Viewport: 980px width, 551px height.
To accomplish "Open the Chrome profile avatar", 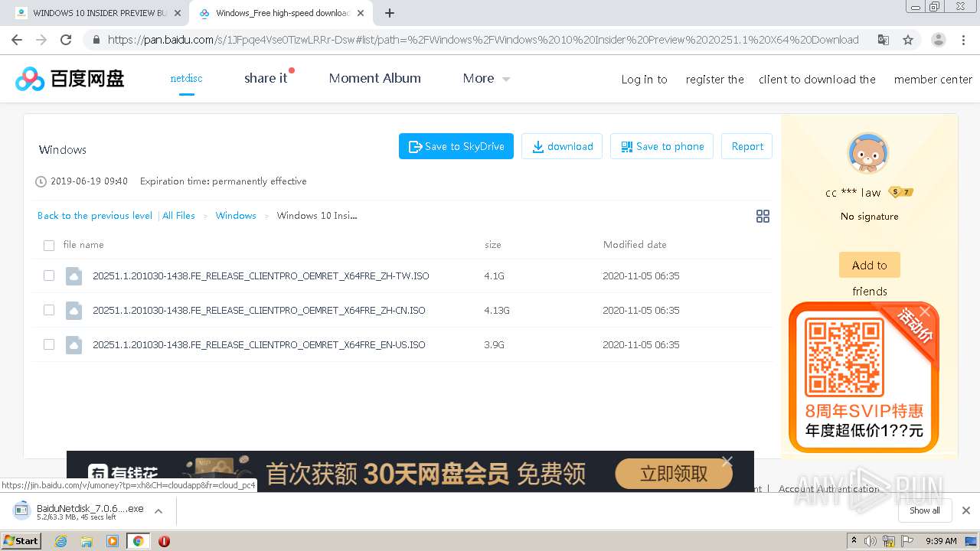I will pos(938,40).
